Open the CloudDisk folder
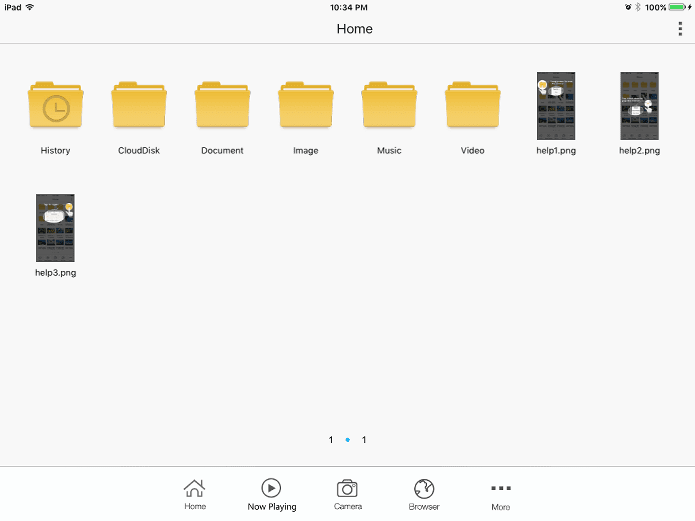 (x=139, y=105)
